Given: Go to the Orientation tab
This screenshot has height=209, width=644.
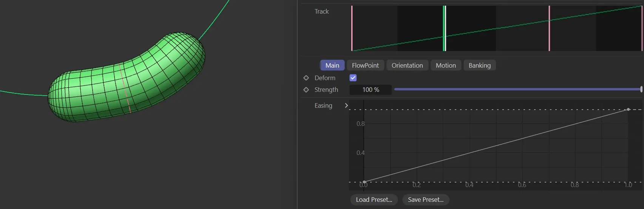Looking at the screenshot, I should 407,65.
